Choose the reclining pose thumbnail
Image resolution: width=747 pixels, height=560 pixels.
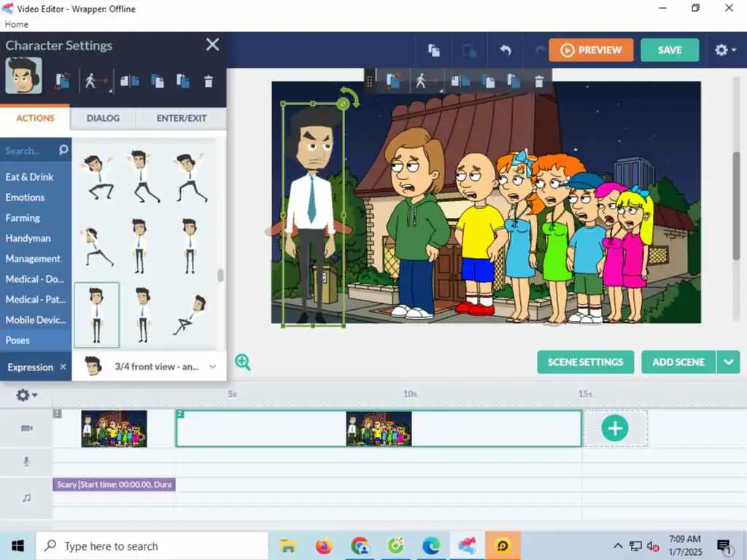pos(189,315)
